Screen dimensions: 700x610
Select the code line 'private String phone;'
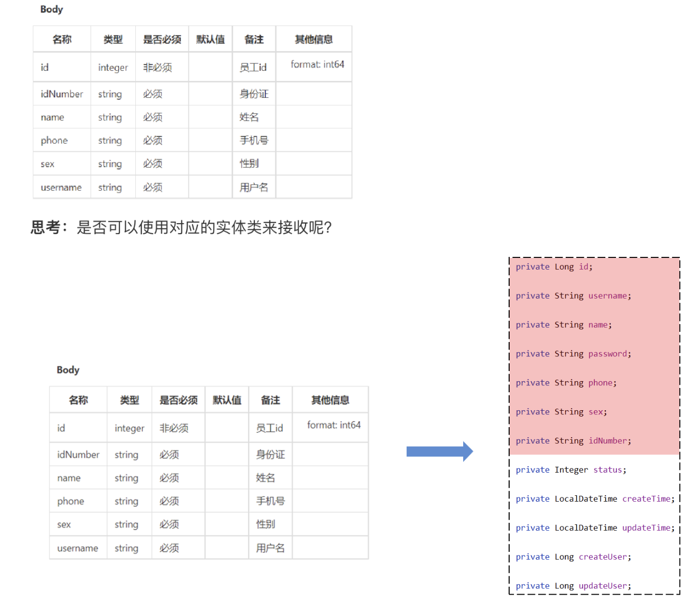click(x=566, y=383)
